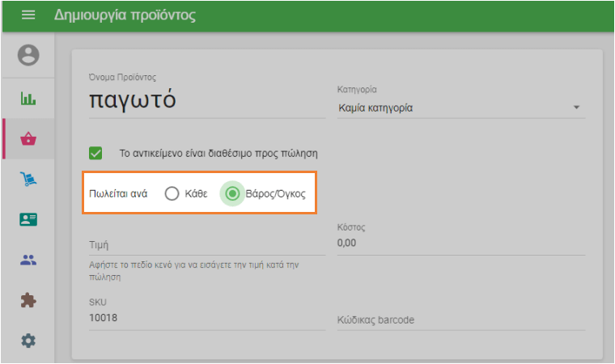The height and width of the screenshot is (364, 615).
Task: Open the integrations puzzle piece section
Action: click(x=28, y=300)
